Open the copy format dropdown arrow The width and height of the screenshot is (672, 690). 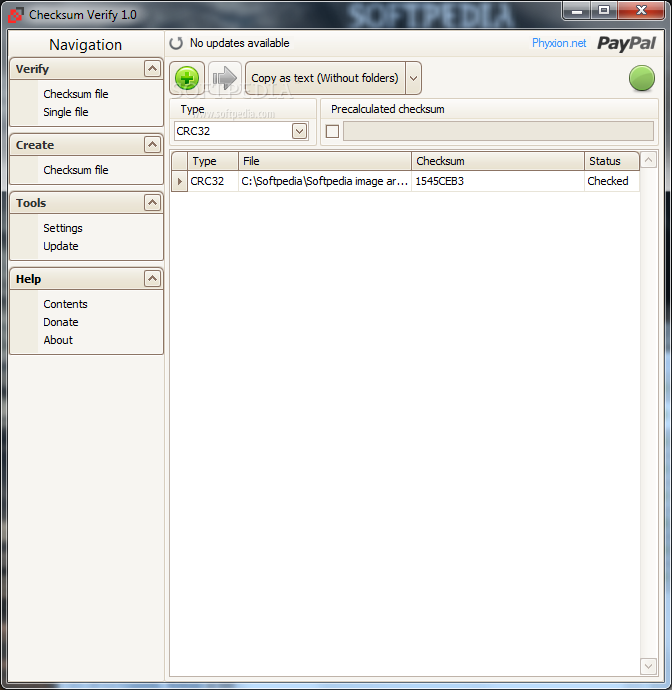tap(413, 78)
